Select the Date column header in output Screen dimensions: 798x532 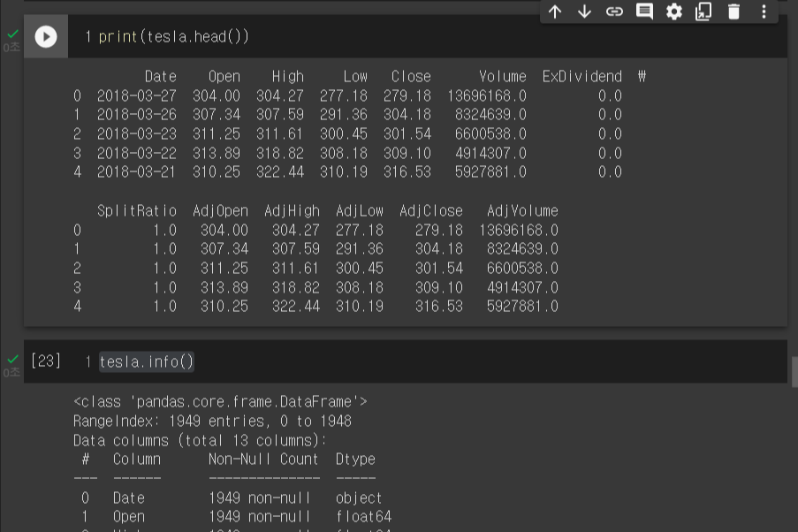(x=160, y=76)
